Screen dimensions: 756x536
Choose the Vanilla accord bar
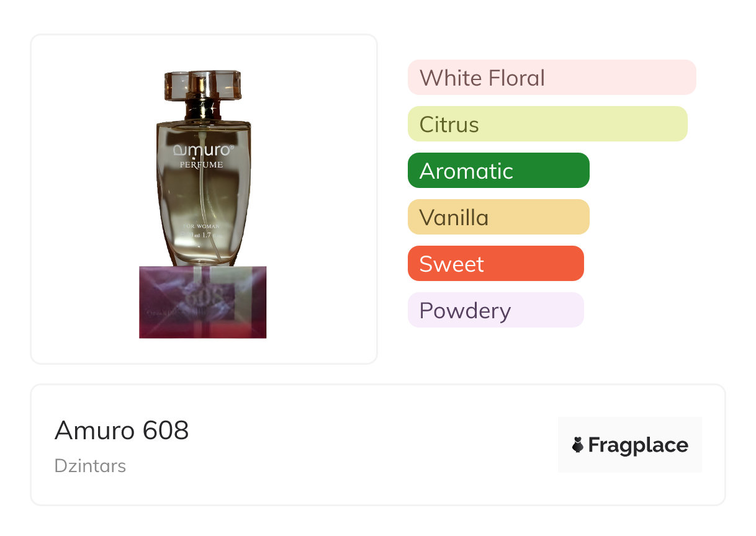tap(498, 217)
